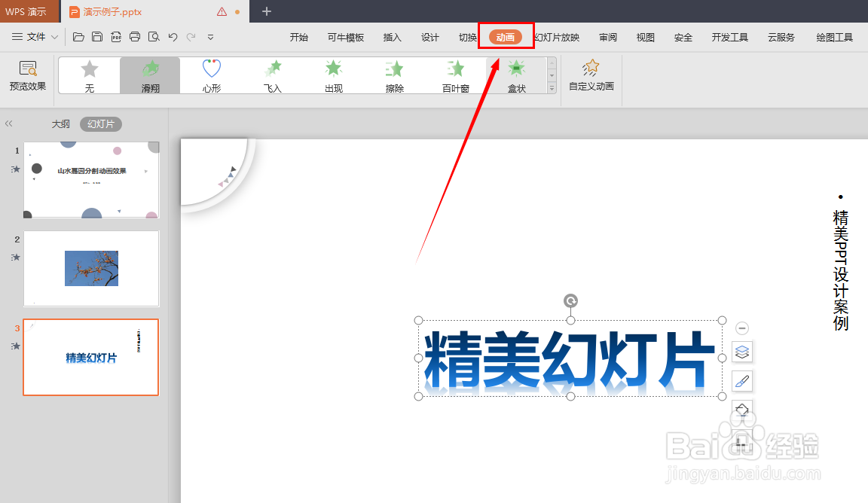Open the layers icon in floating toolbar
Viewport: 868px width, 503px height.
point(741,352)
